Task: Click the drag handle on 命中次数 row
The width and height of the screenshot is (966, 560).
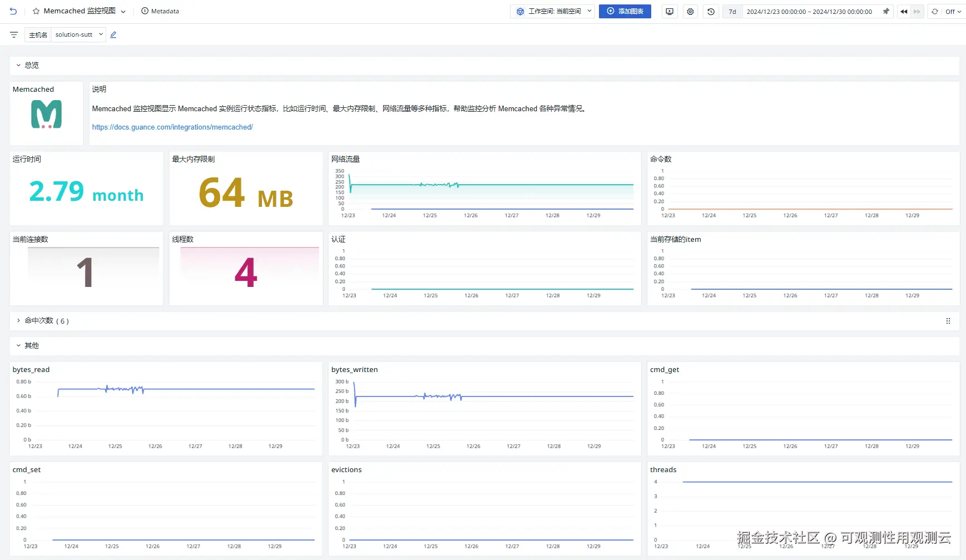Action: click(948, 321)
